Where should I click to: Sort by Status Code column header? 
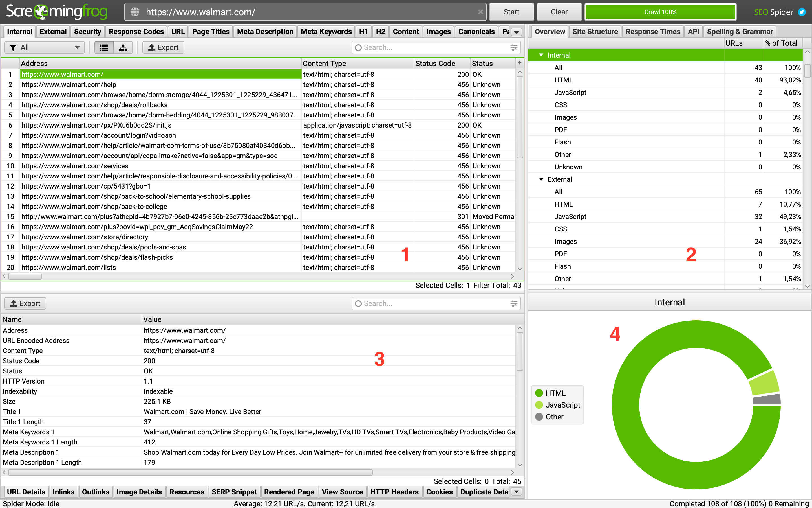442,63
